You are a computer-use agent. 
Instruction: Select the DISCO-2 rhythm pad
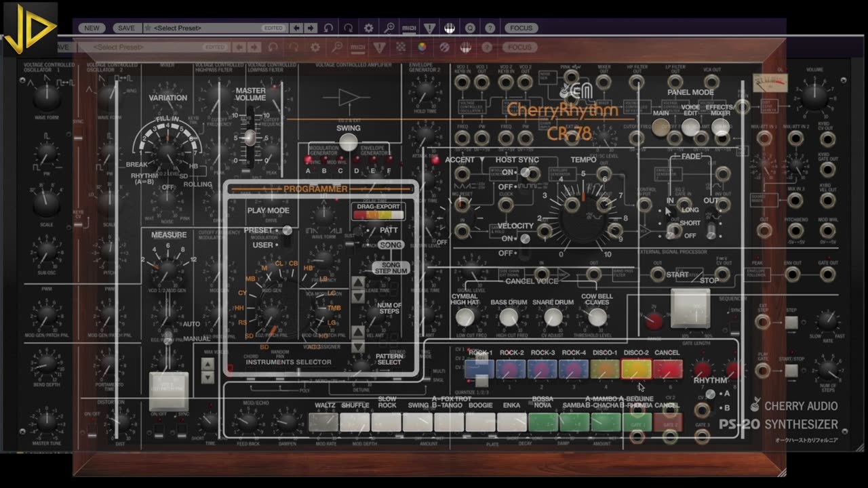pos(635,369)
